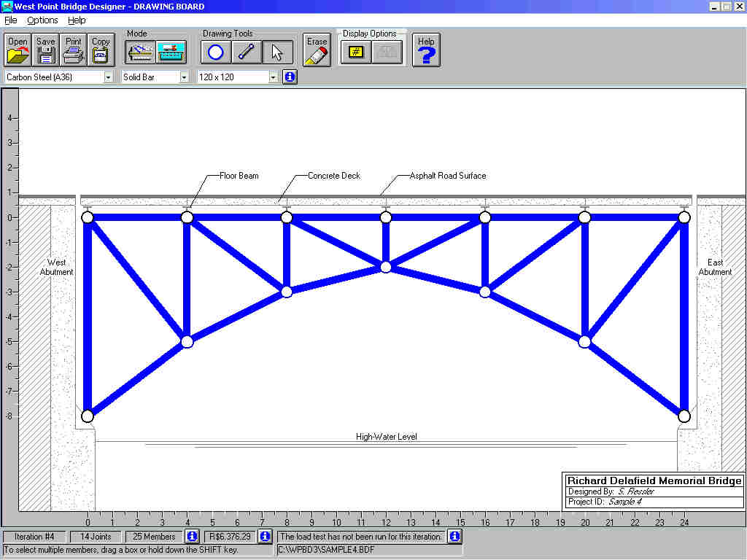This screenshot has width=747, height=560.
Task: Click the Erase pencil-eraser button
Action: pos(317,50)
